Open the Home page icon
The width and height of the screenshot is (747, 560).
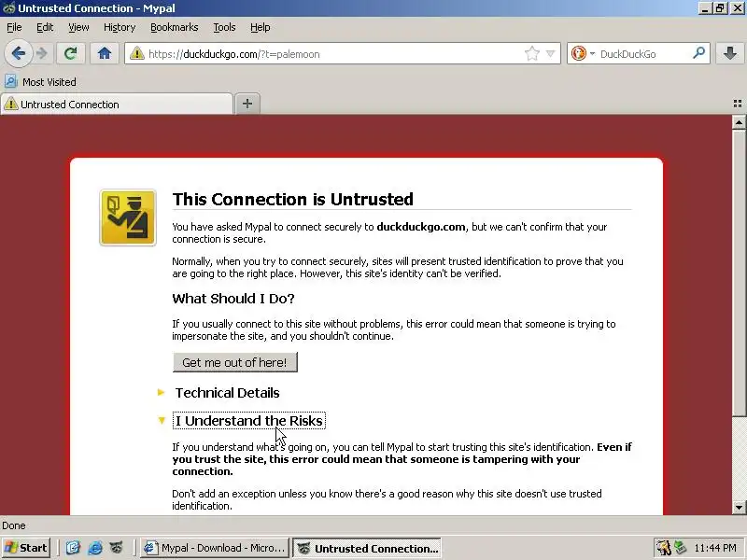[x=105, y=53]
